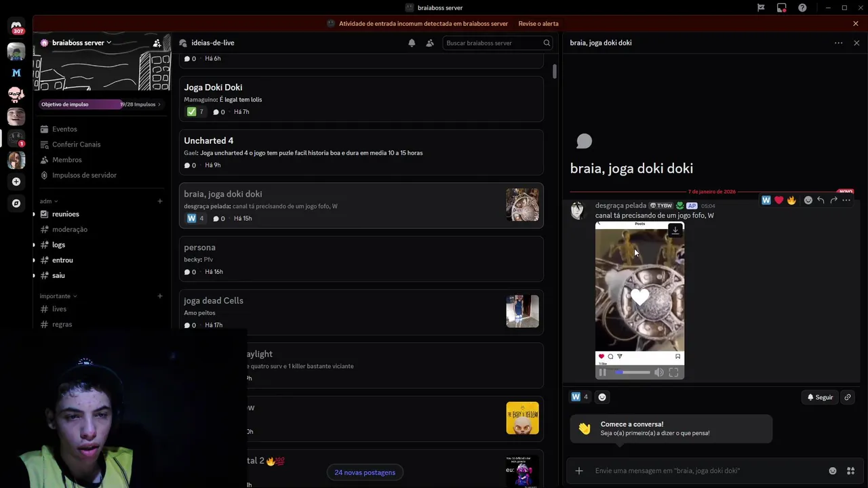The height and width of the screenshot is (488, 868).
Task: Open Windows inbox flag icon in title bar
Action: [761, 7]
